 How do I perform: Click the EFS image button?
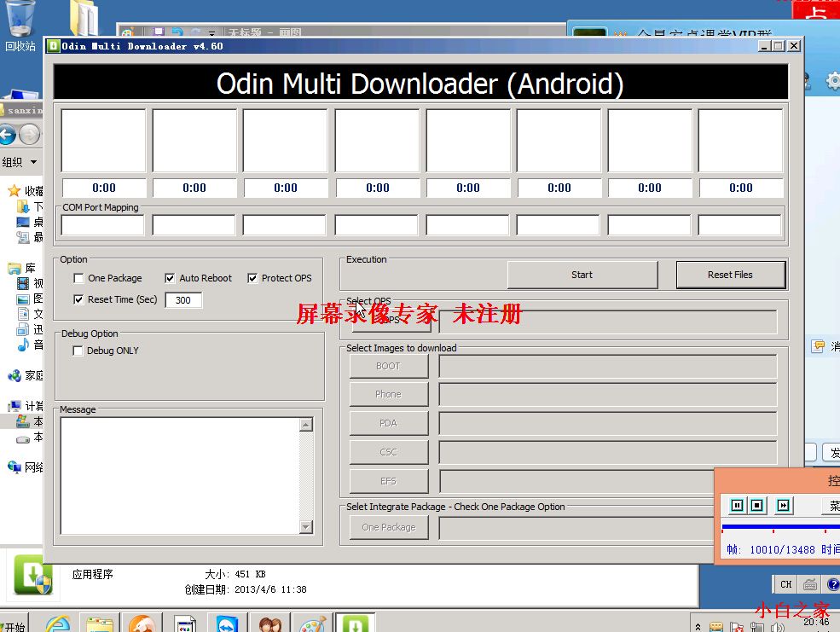tap(388, 481)
